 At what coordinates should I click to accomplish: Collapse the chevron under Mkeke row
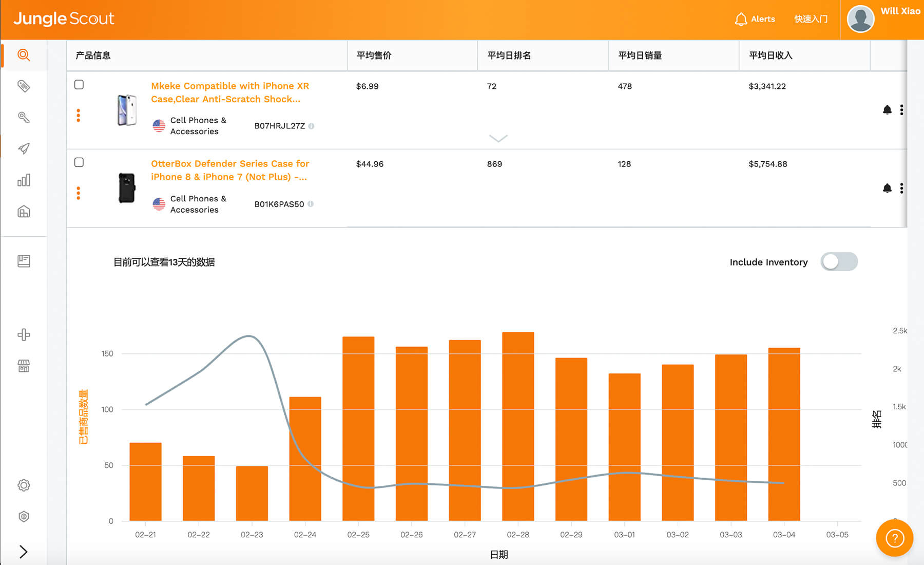498,138
